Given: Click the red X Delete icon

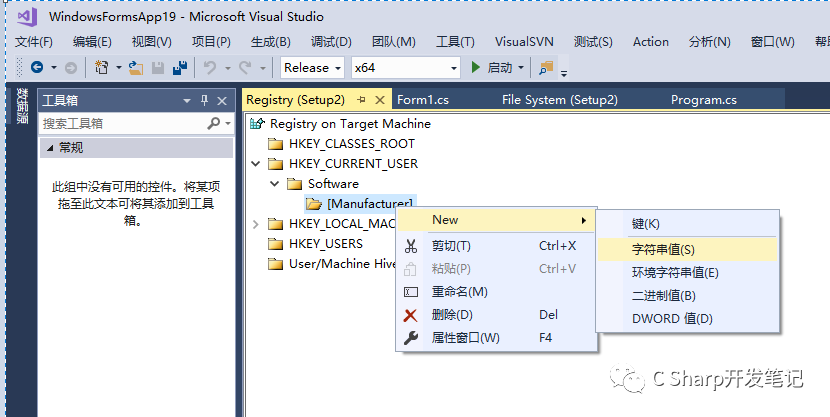Looking at the screenshot, I should [x=411, y=315].
